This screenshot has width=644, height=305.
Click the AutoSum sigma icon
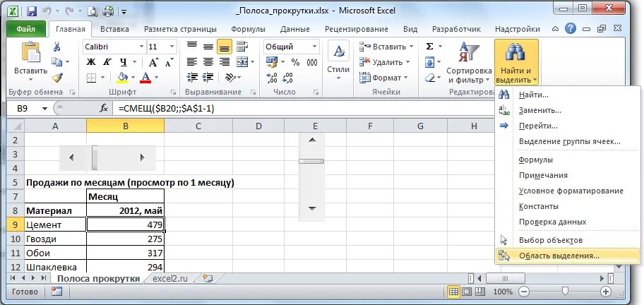pos(429,47)
